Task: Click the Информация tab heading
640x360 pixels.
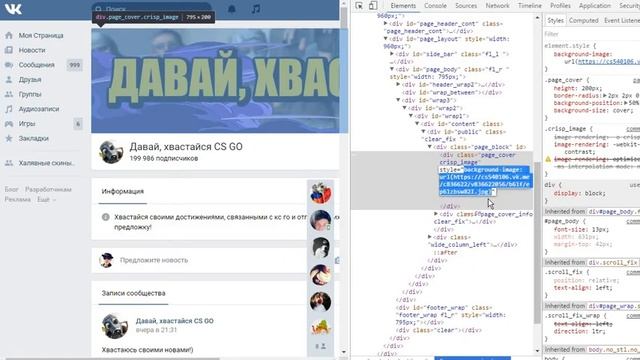Action: pos(122,191)
